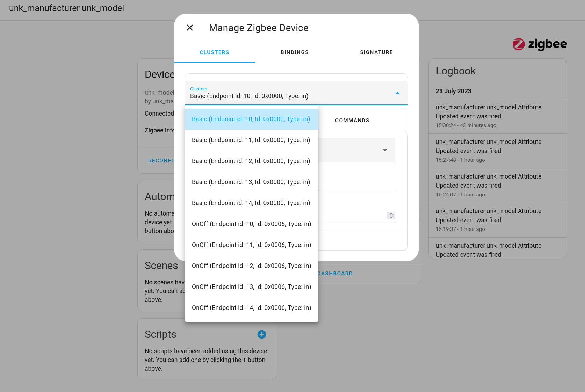Viewport: 585px width, 392px height.
Task: Select OnOff cluster with Endpoint id 12
Action: tap(251, 266)
